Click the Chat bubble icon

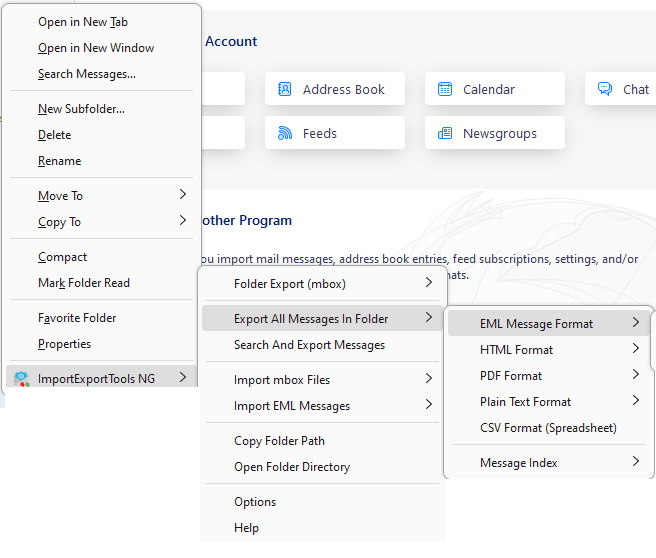pos(605,89)
